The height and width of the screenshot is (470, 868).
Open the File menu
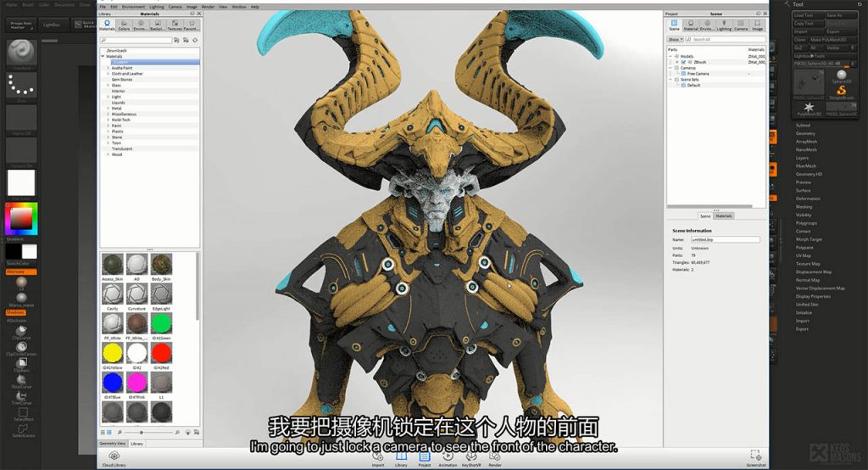click(103, 7)
